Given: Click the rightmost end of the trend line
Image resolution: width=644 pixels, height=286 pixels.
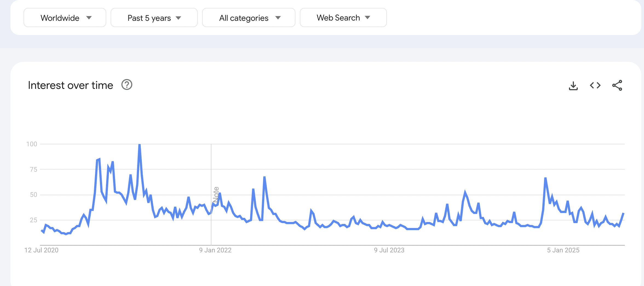Looking at the screenshot, I should (623, 213).
